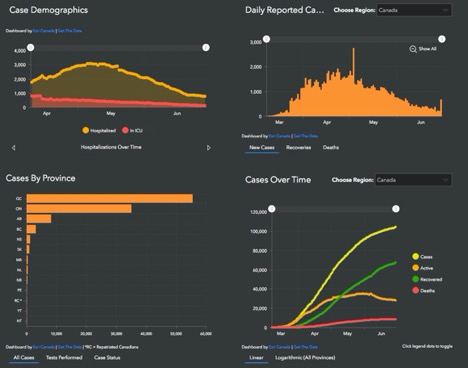Viewport: 468px width, 368px height.
Task: Switch to the New Cases tab
Action: [262, 147]
